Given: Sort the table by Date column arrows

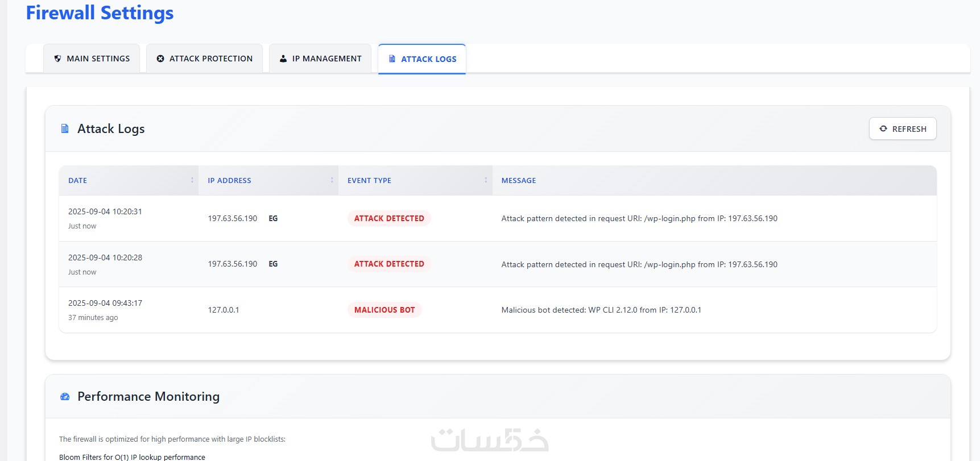Looking at the screenshot, I should point(192,180).
